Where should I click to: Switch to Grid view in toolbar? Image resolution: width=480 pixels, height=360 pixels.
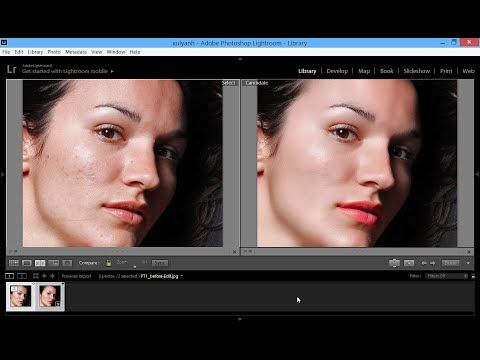(14, 263)
